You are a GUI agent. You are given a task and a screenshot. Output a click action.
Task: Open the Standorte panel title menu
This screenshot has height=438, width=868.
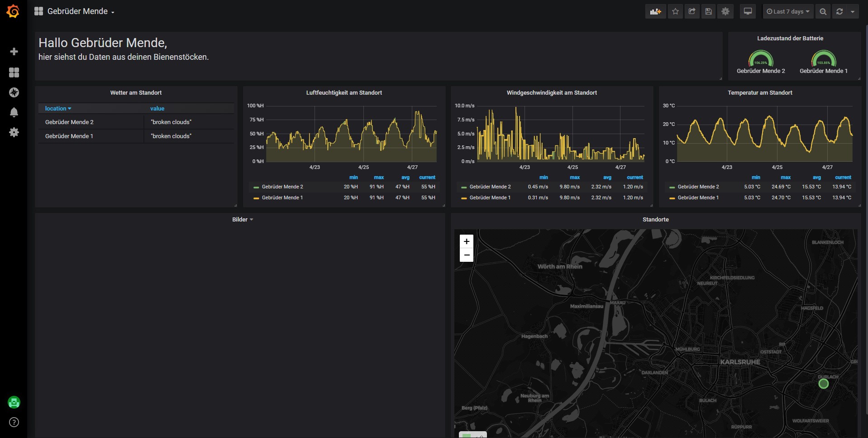[x=656, y=220]
